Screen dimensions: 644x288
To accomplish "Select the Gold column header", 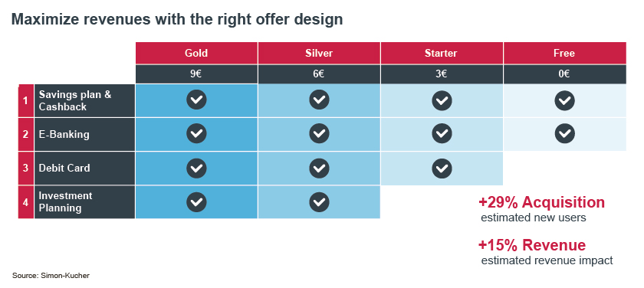I will pyautogui.click(x=196, y=53).
